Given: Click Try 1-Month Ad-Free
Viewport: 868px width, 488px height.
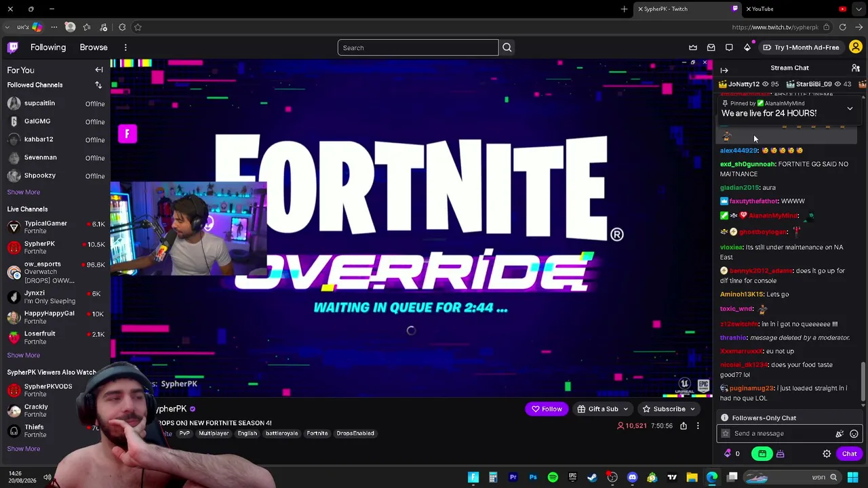Looking at the screenshot, I should click(x=801, y=47).
